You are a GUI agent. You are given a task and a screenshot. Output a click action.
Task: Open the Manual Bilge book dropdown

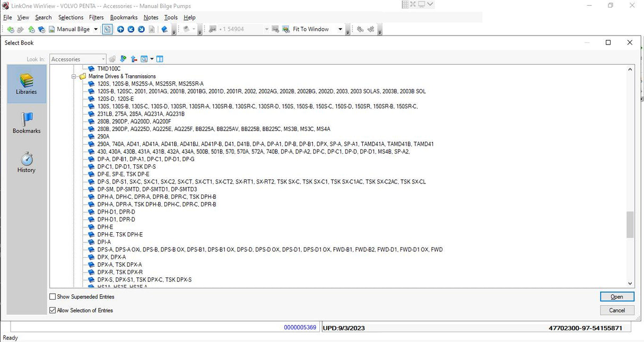tap(95, 29)
